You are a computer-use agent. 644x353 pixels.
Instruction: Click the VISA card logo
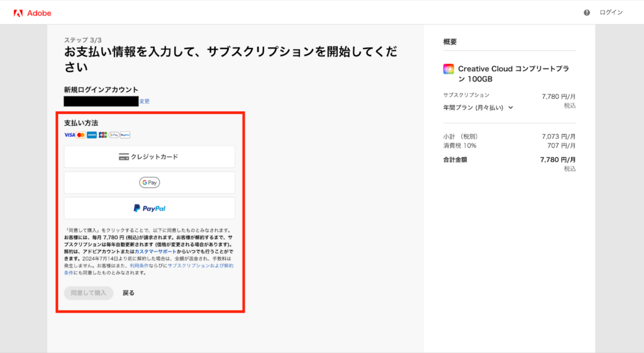[69, 135]
